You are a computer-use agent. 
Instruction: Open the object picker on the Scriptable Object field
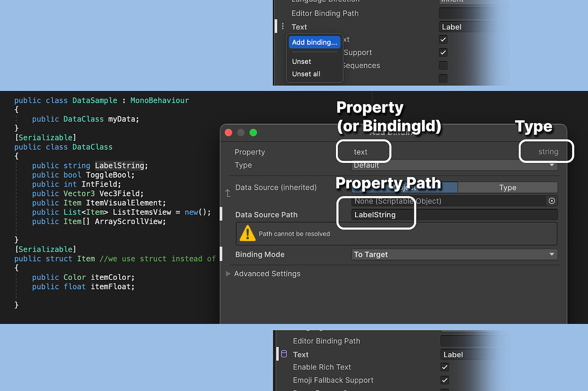pos(552,201)
